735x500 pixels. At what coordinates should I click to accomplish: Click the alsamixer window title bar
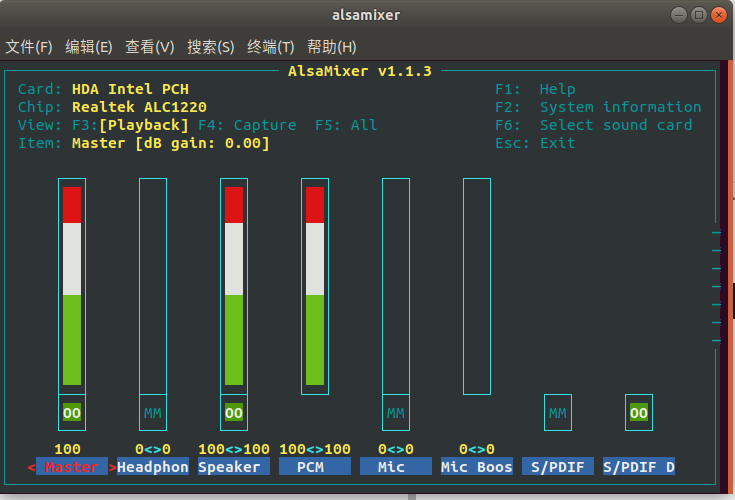point(366,15)
